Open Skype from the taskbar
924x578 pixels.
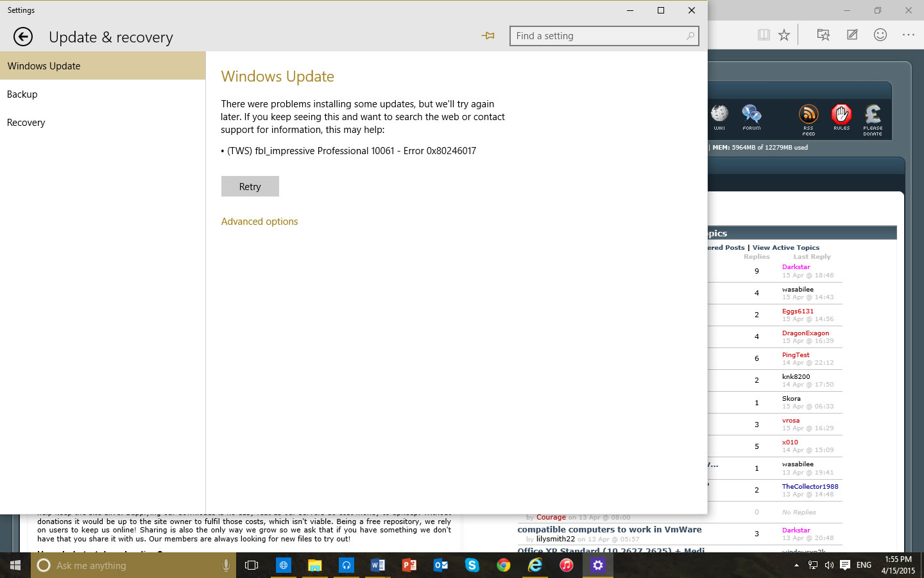click(x=472, y=565)
